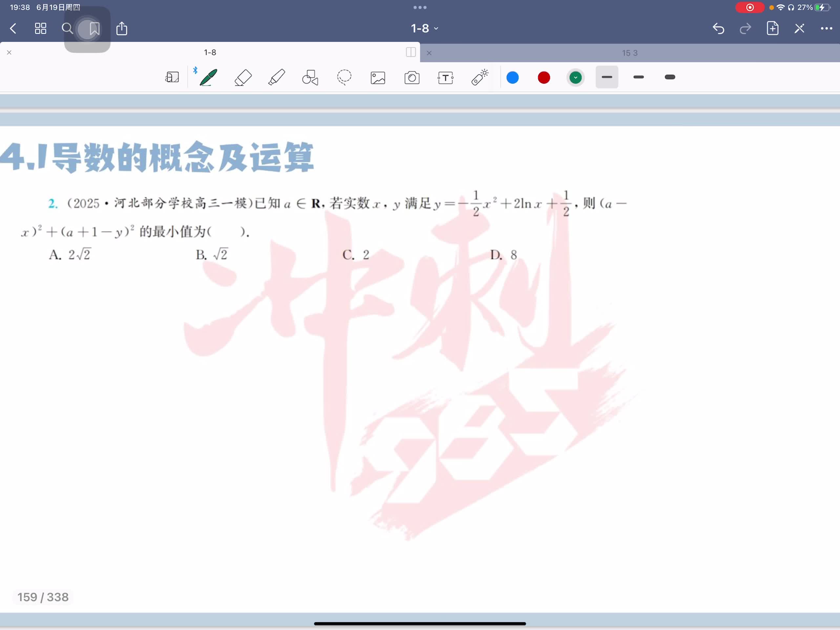This screenshot has height=630, width=840.
Task: Activate the Laser pointer tool
Action: 480,77
